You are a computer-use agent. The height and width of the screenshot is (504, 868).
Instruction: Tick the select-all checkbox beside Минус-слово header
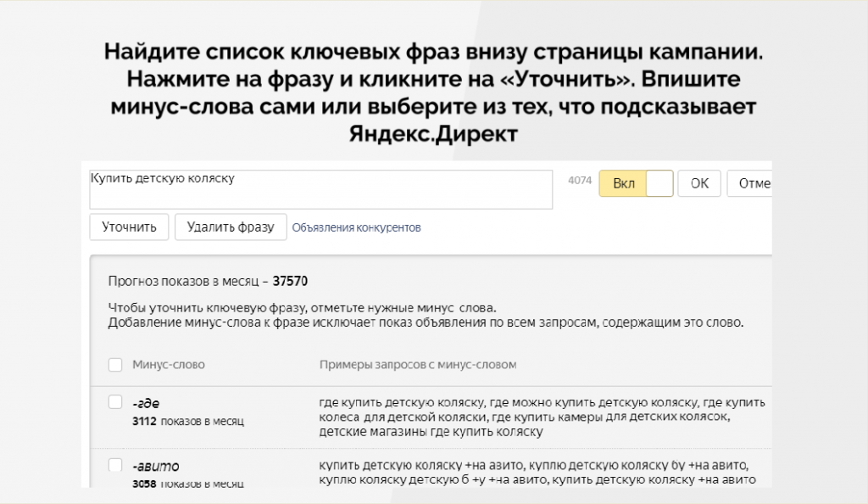point(115,365)
